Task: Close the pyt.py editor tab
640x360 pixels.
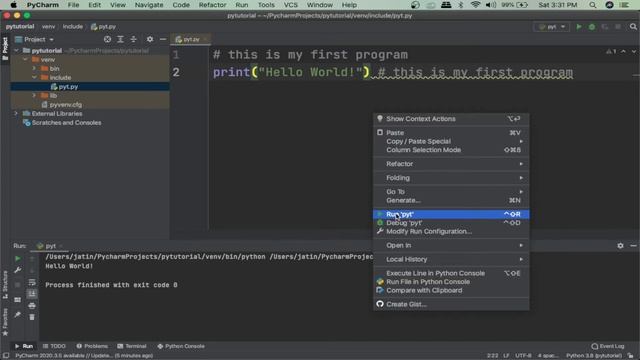Action: point(205,39)
